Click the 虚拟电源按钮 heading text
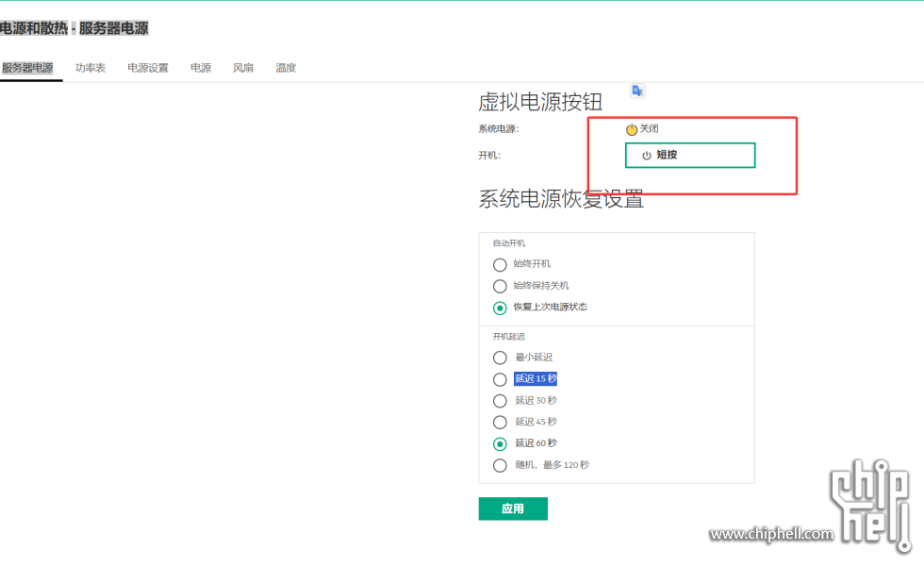924x567 pixels. (540, 102)
